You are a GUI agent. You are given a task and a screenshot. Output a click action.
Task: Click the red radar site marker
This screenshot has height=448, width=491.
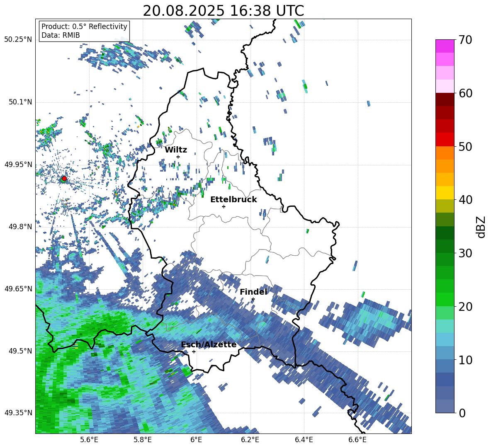[x=64, y=178]
